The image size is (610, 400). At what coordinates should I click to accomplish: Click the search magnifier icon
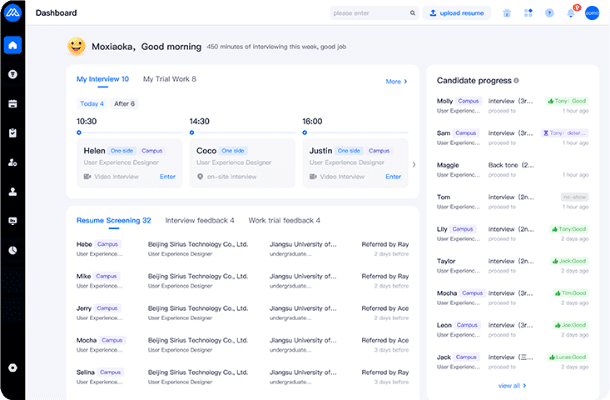(x=412, y=13)
